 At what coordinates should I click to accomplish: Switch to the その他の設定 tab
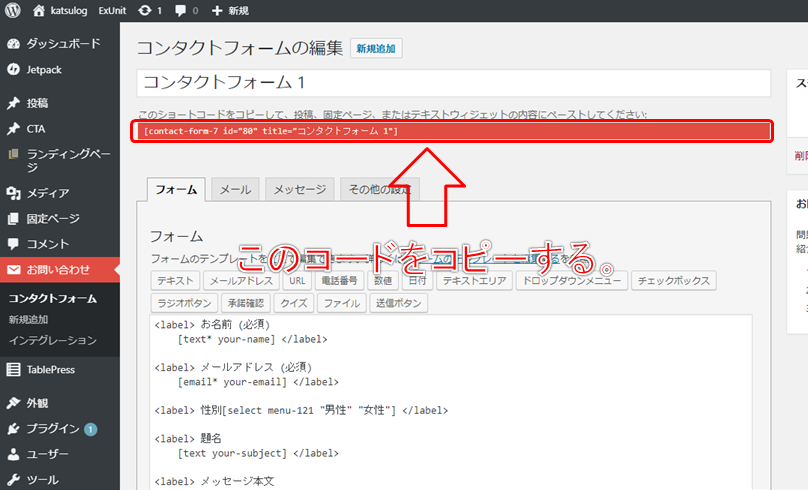coord(380,190)
